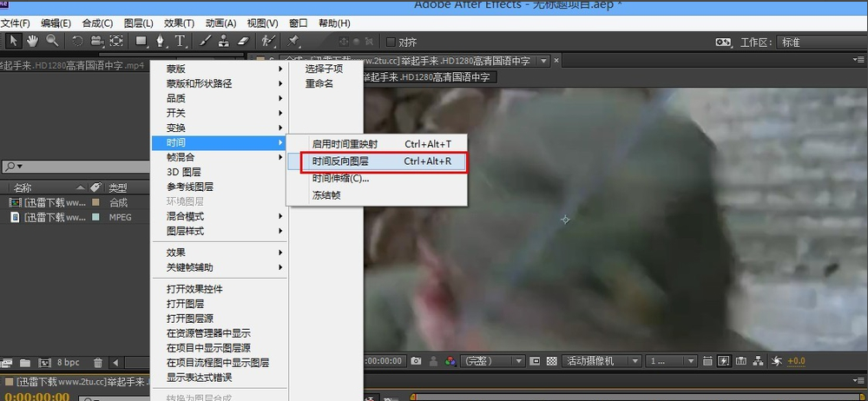Viewport: 868px width, 401px height.
Task: Select the Brush tool
Action: click(x=205, y=41)
